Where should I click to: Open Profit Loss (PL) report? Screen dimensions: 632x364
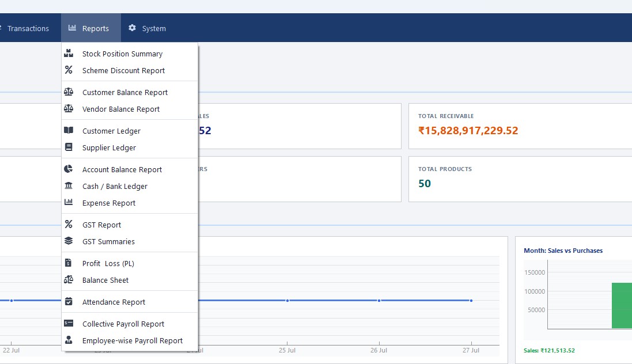pos(130,264)
